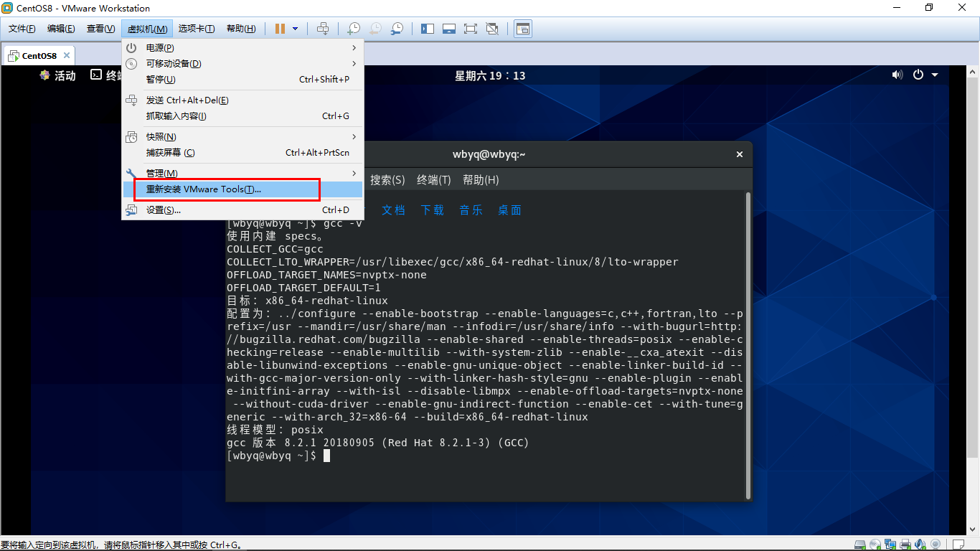The height and width of the screenshot is (551, 980).
Task: Click the CD/DVD drive status bar icon
Action: click(x=875, y=545)
